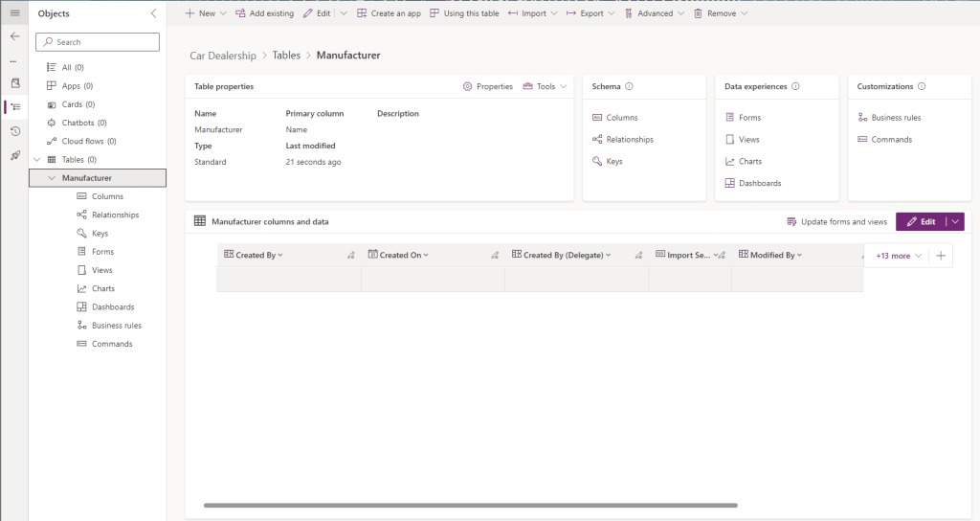Collapse the Tables tree node
The height and width of the screenshot is (521, 980).
36,160
